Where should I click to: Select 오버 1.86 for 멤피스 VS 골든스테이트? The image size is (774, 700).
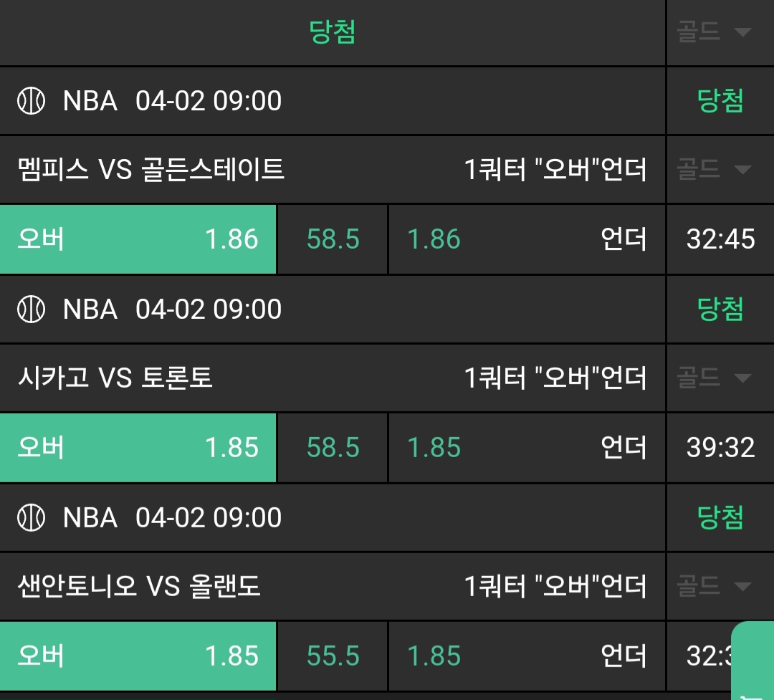[x=138, y=239]
